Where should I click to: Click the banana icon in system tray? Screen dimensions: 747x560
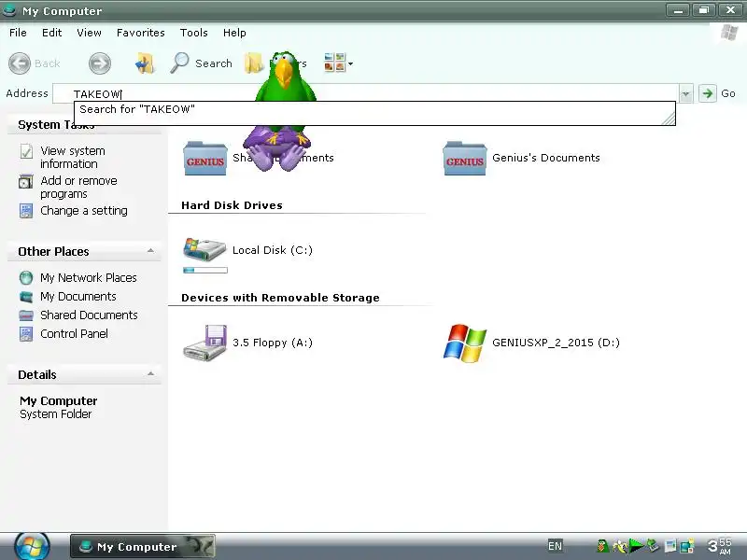(619, 546)
